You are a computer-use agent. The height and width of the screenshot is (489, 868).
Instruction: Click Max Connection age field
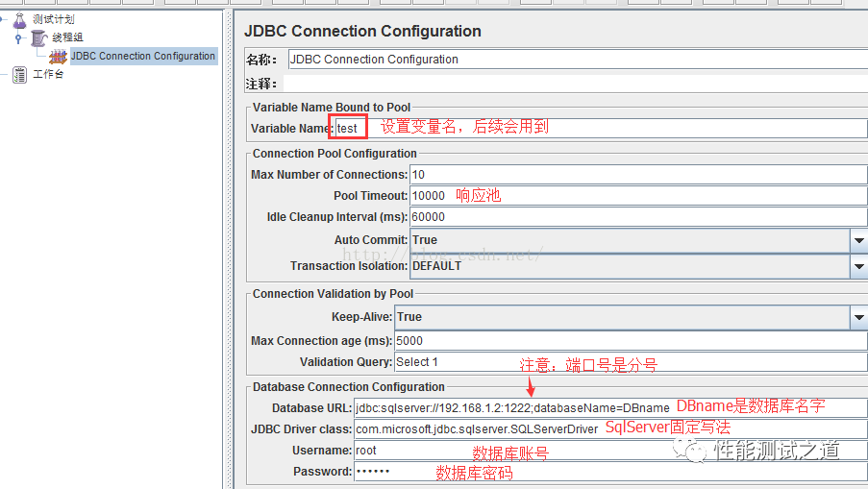tap(631, 341)
